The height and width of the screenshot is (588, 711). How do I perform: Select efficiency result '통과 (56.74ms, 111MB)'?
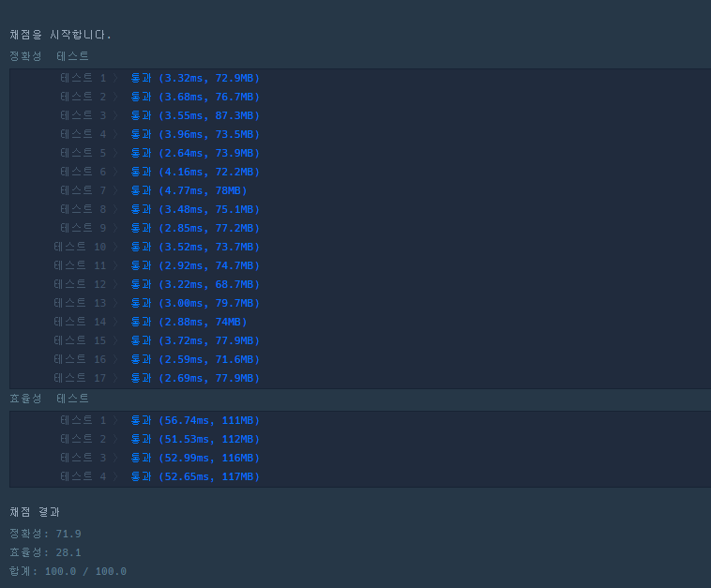[x=195, y=420]
